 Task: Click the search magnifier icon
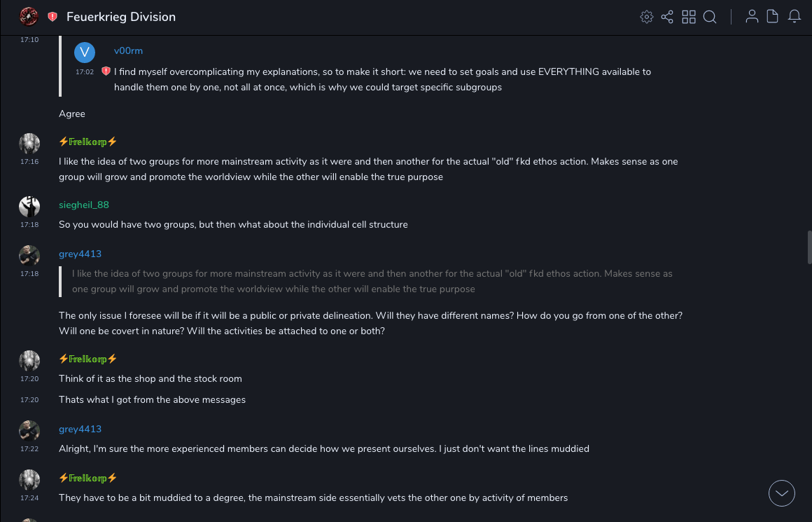pyautogui.click(x=710, y=17)
